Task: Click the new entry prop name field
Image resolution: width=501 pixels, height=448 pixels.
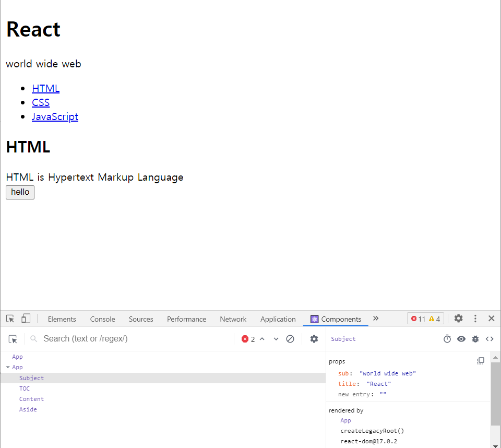Action: point(354,394)
